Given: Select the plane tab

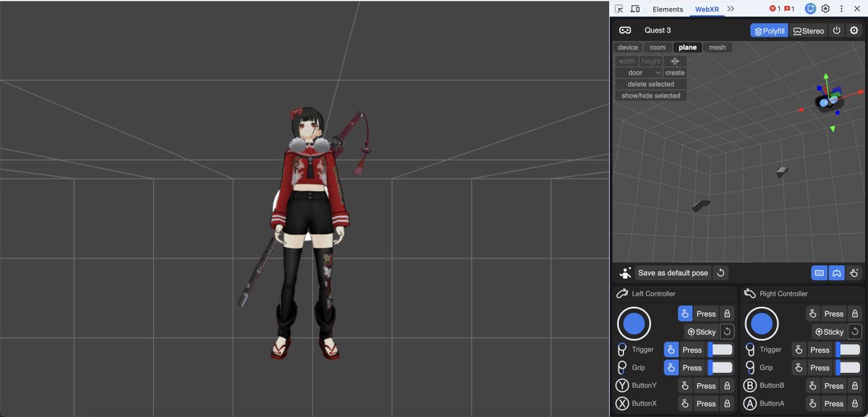Looking at the screenshot, I should 688,47.
